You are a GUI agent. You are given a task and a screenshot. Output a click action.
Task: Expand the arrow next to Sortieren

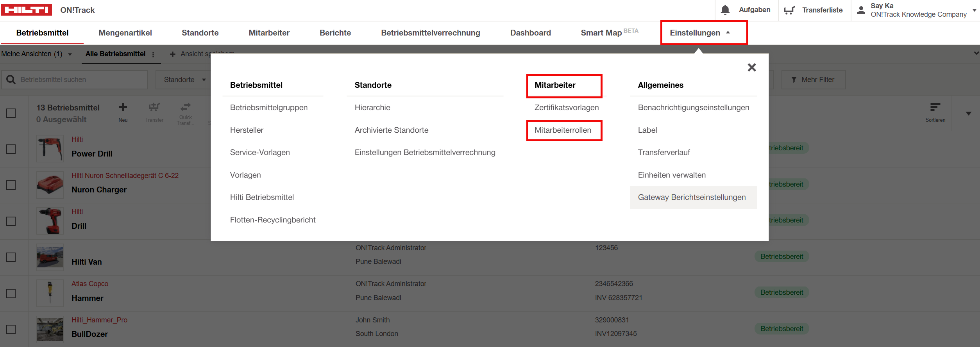click(x=969, y=114)
